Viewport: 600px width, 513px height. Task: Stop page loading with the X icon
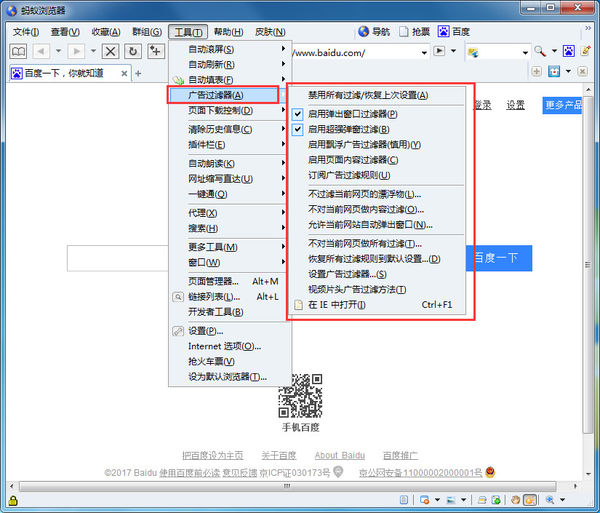tap(110, 51)
